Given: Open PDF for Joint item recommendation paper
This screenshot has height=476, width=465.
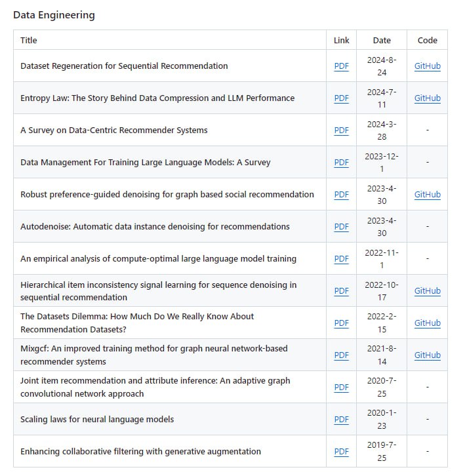Looking at the screenshot, I should coord(341,387).
